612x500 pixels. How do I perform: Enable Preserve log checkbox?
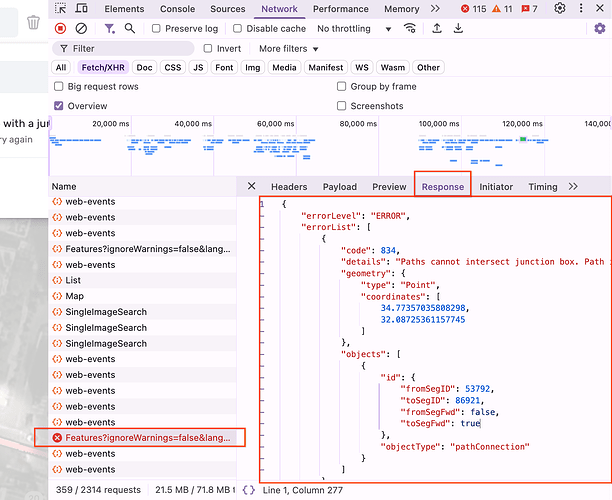pyautogui.click(x=156, y=28)
